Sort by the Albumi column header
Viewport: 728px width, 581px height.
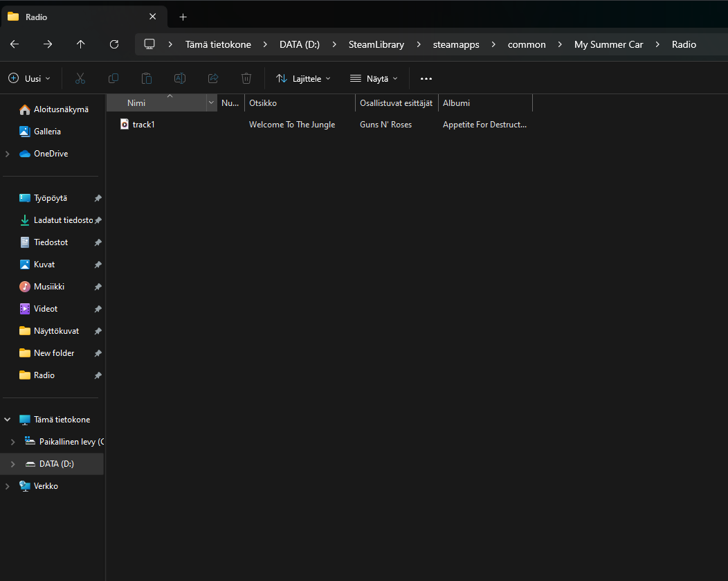[485, 102]
